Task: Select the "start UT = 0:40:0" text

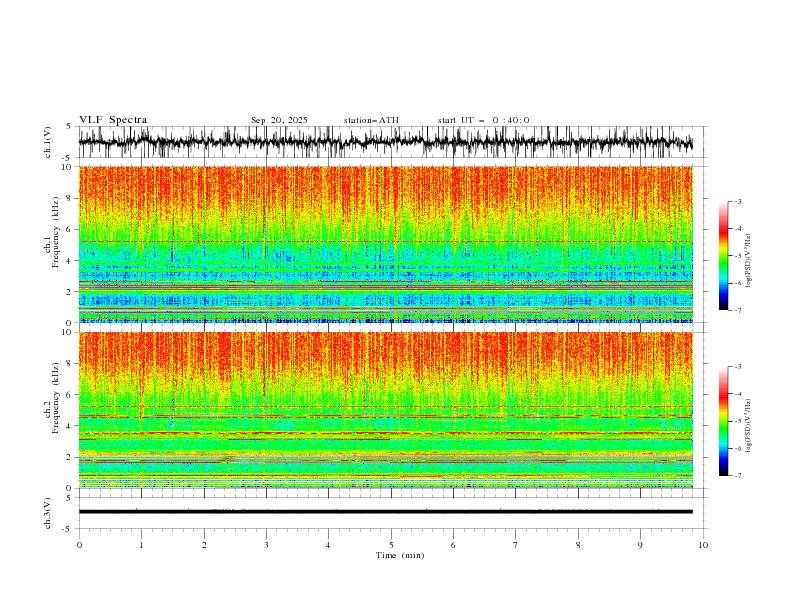Action: (x=483, y=120)
